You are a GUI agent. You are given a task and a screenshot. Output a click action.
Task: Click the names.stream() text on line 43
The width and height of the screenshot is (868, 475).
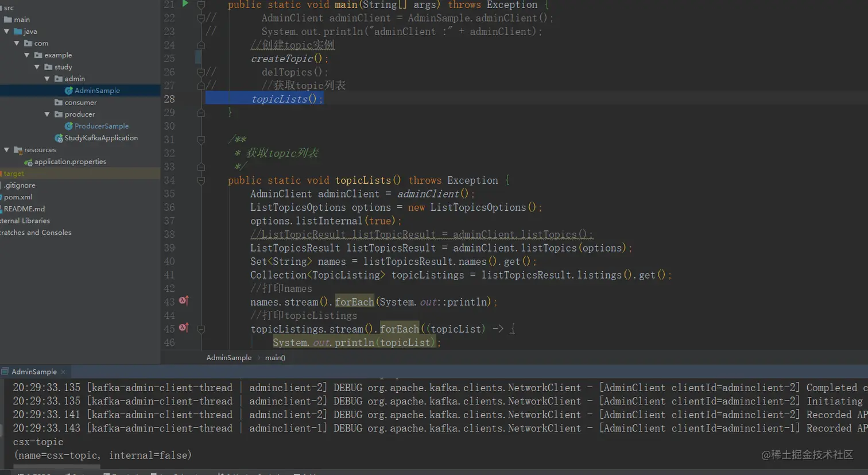pos(290,302)
